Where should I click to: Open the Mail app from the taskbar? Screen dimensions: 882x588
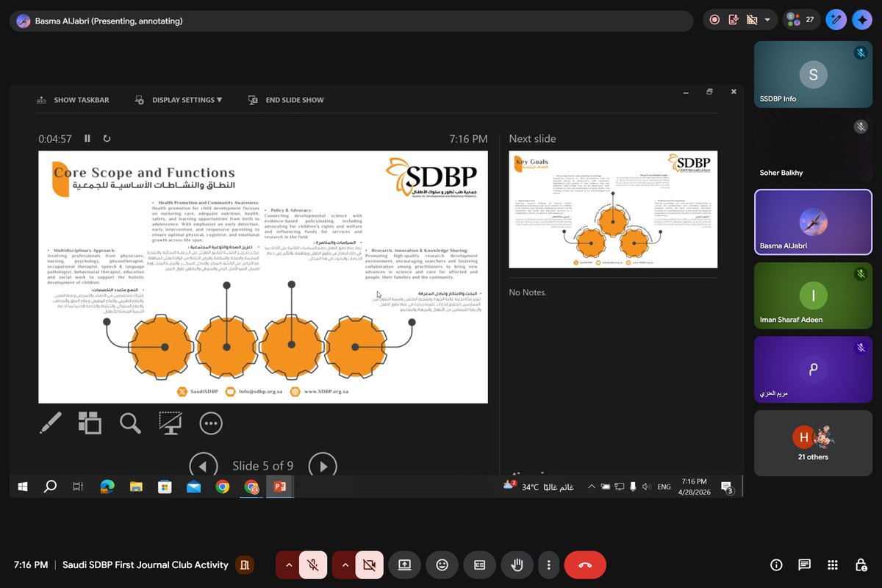pos(194,487)
